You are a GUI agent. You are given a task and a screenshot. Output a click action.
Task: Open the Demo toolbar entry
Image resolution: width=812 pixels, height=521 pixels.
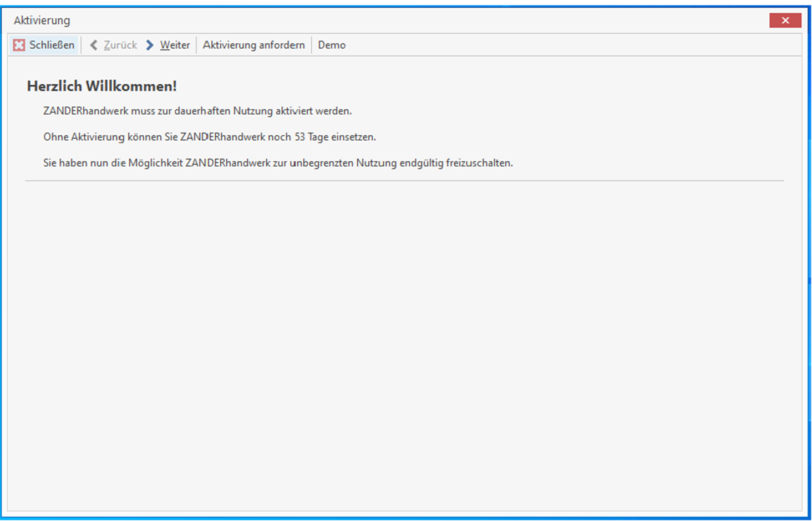[x=332, y=45]
